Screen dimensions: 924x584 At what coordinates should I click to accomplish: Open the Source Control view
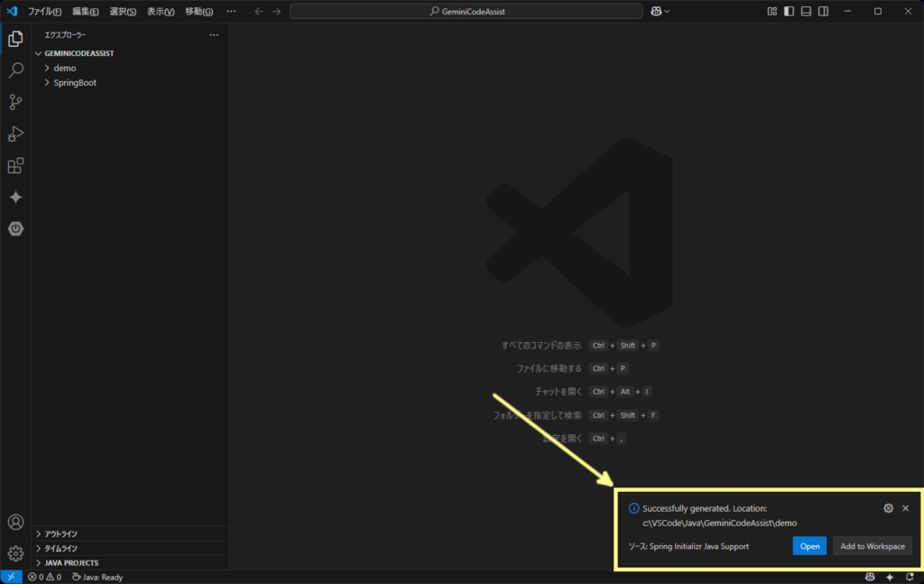[x=16, y=102]
